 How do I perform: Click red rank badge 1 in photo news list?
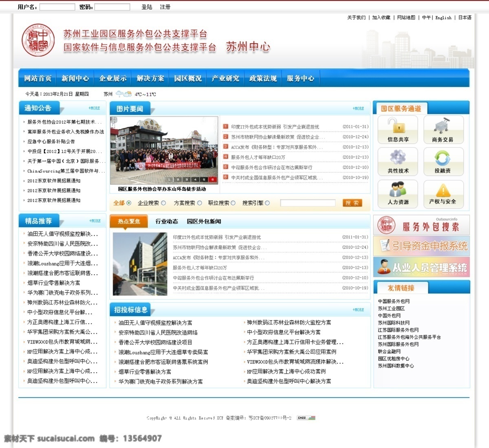click(225, 126)
